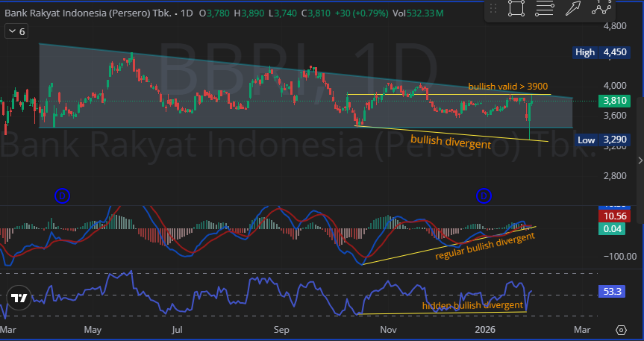The width and height of the screenshot is (644, 341).
Task: Click the 4,800 price axis level
Action: click(615, 26)
